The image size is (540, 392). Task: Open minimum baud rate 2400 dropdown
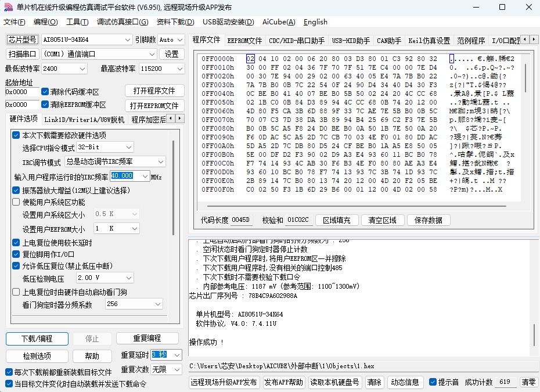64,69
